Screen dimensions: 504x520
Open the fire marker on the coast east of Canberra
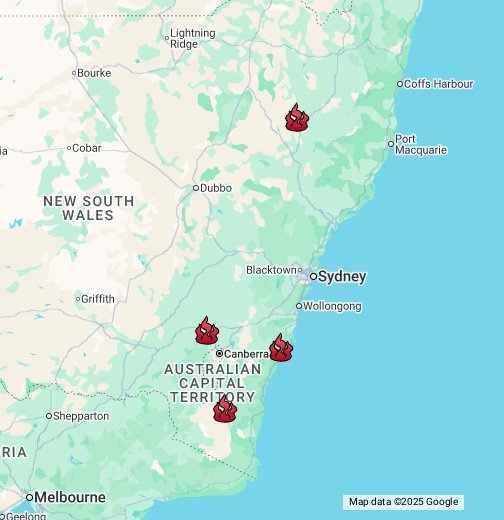(x=281, y=347)
